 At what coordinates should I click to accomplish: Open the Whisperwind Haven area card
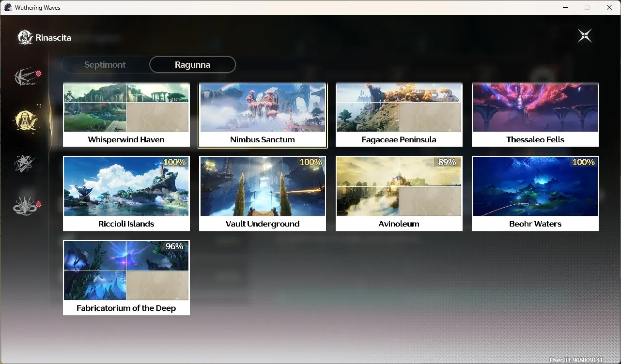point(126,115)
